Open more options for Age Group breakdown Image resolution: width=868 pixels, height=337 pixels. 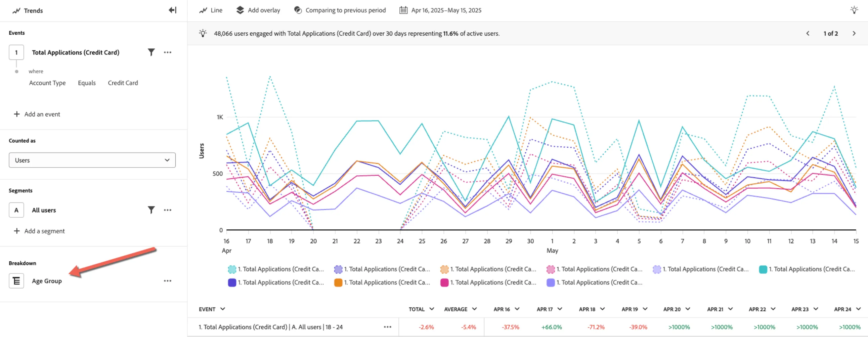(x=168, y=281)
